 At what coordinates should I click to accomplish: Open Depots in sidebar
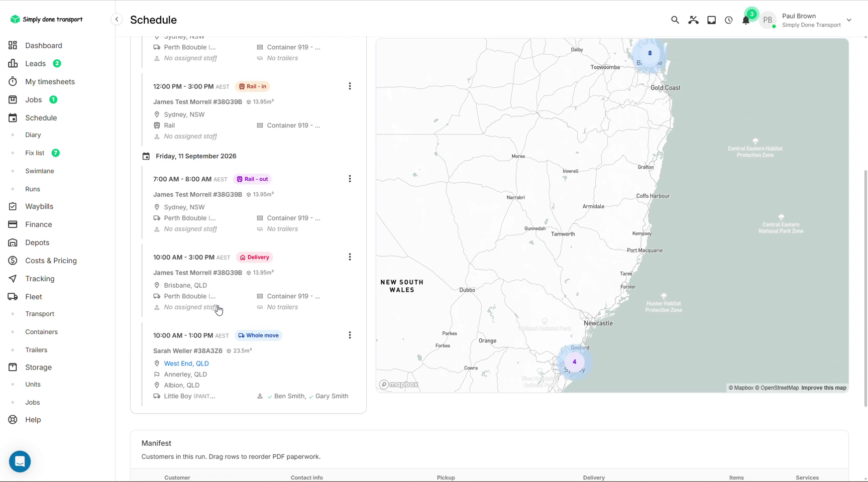(x=37, y=243)
